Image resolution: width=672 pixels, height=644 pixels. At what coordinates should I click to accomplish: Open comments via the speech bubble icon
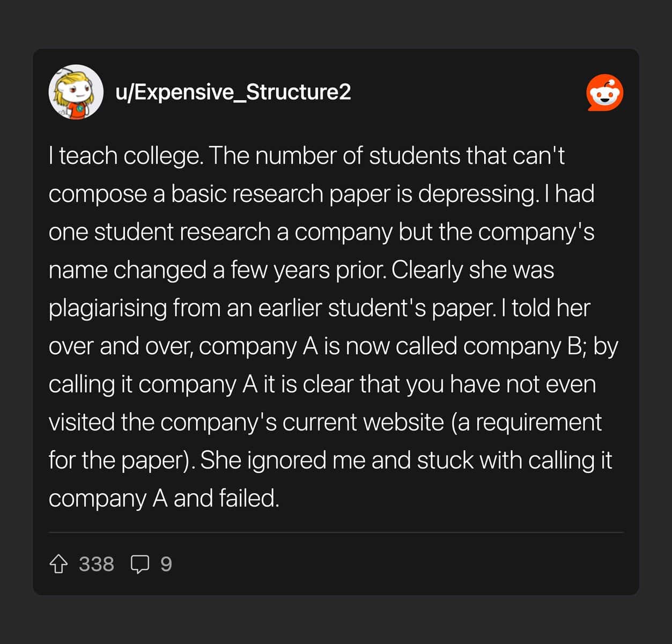[140, 564]
